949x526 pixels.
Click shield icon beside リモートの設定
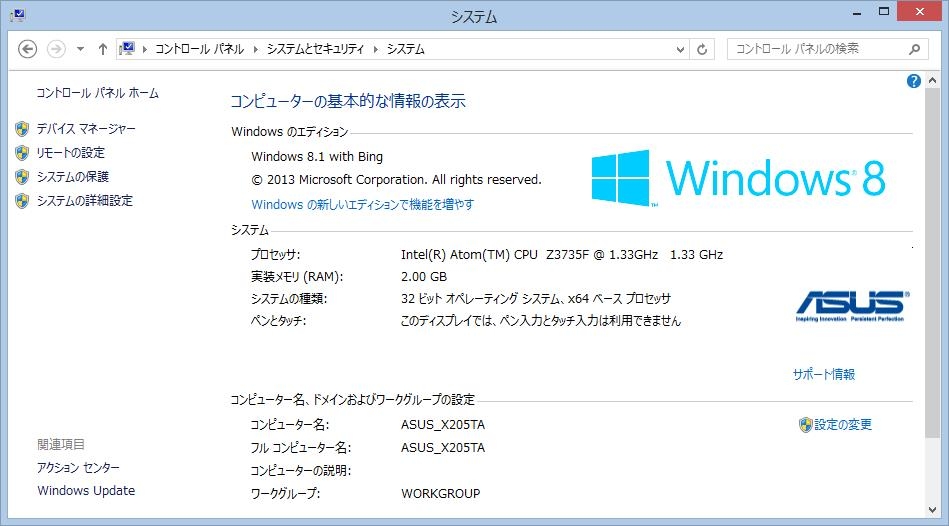tap(22, 153)
